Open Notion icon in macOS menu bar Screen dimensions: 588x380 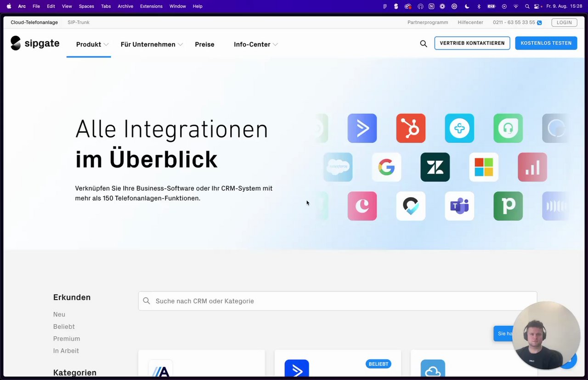[431, 6]
